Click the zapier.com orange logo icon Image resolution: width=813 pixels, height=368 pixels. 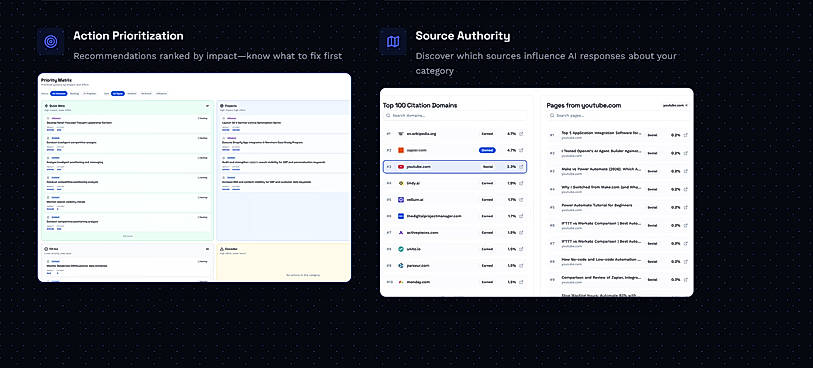(x=401, y=150)
